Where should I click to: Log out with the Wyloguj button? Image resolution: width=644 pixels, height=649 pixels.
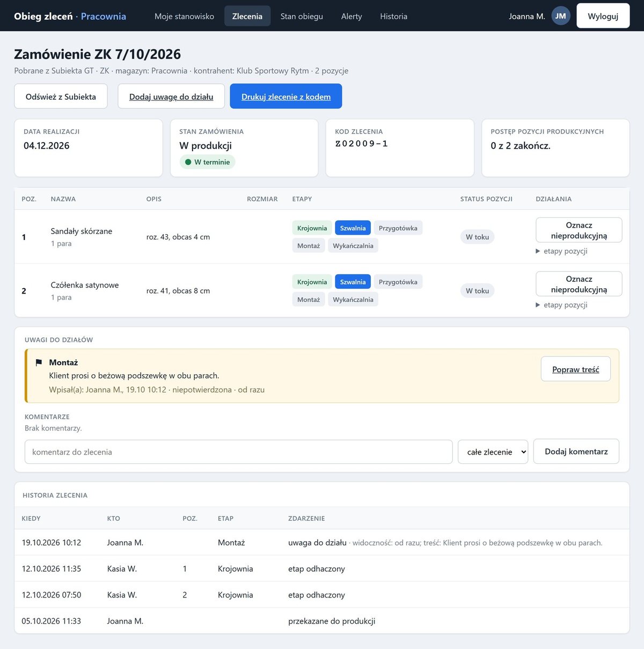pos(603,16)
